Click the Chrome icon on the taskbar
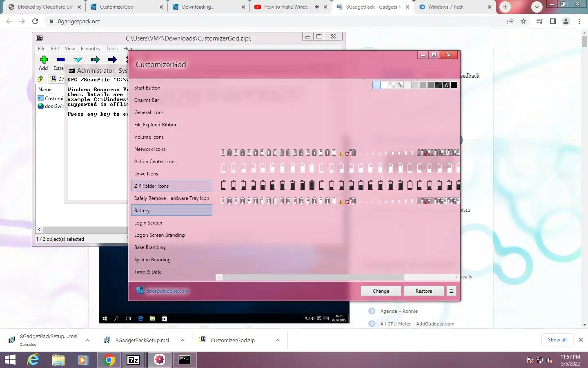The image size is (588, 368). click(109, 360)
